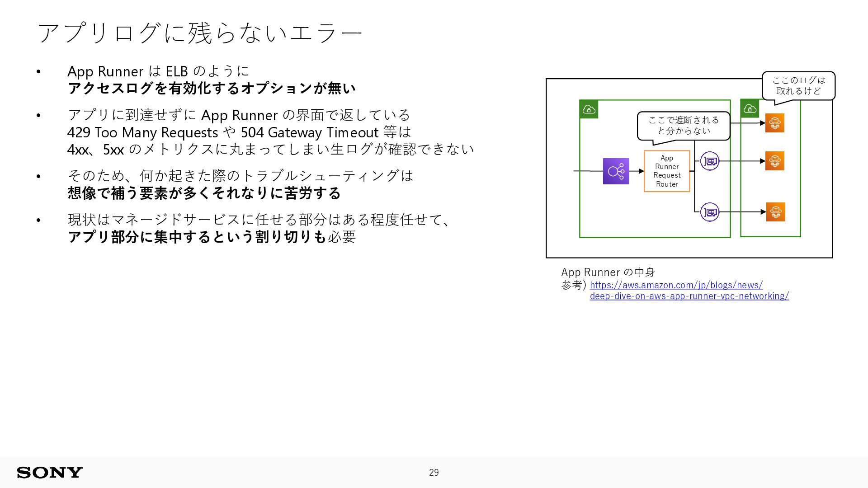Click the callout ここのログは取れるけど
The width and height of the screenshot is (868, 488).
click(798, 85)
